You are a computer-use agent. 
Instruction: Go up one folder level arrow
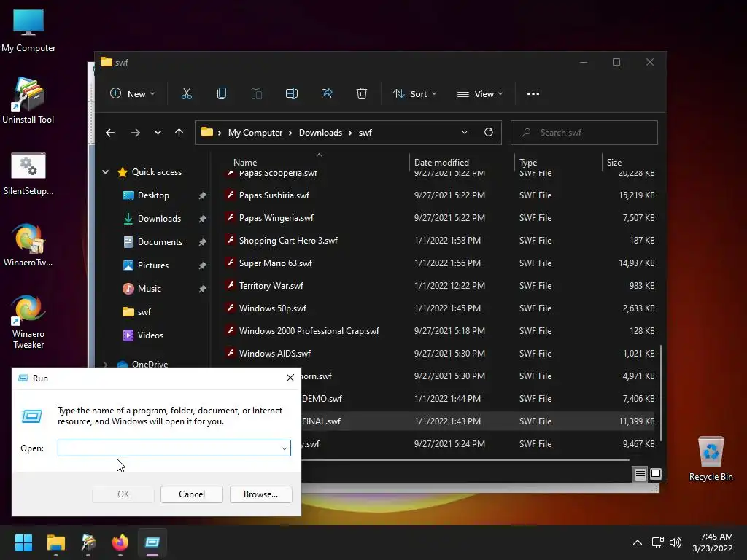tap(179, 133)
